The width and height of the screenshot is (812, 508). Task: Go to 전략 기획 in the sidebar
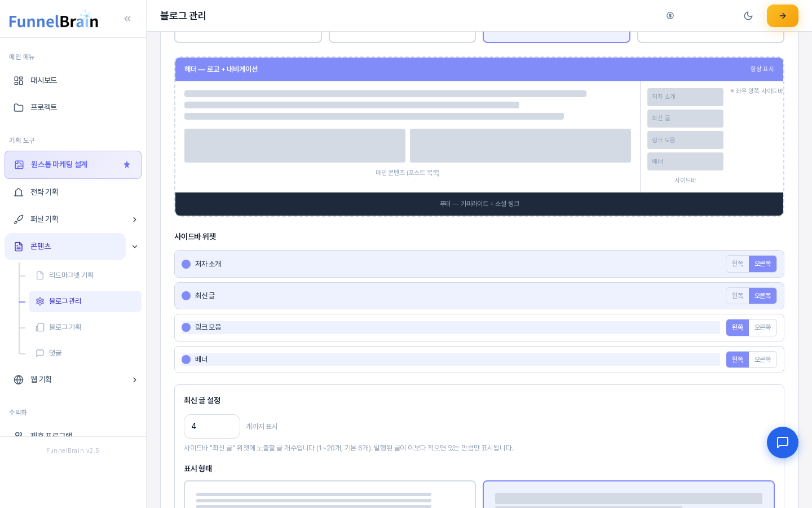coord(73,192)
